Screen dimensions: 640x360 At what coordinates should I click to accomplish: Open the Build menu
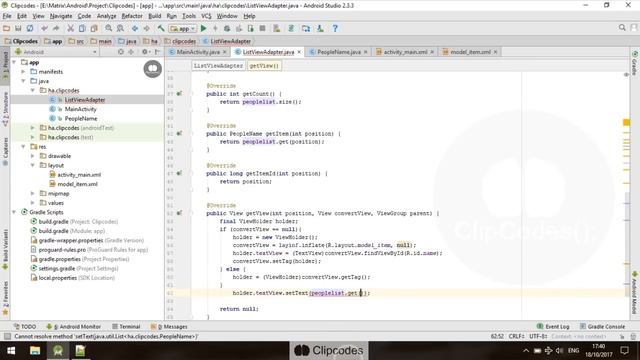point(154,16)
